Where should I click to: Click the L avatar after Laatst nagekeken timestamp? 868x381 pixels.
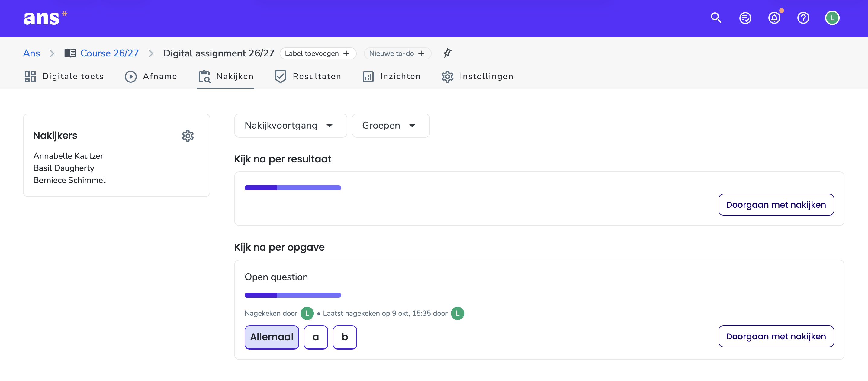point(457,313)
